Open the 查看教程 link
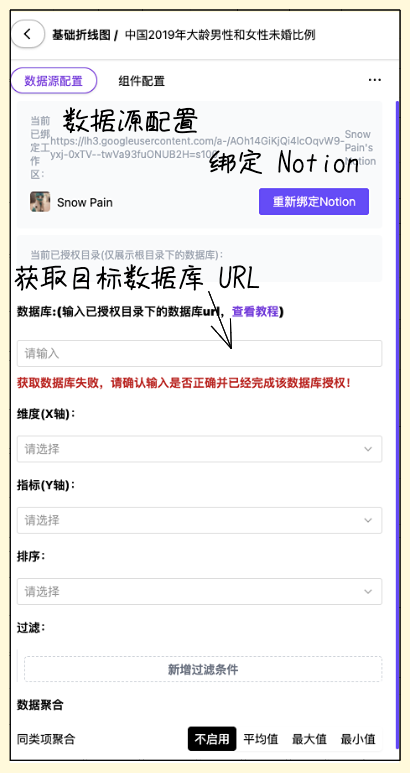The height and width of the screenshot is (773, 410). coord(255,312)
